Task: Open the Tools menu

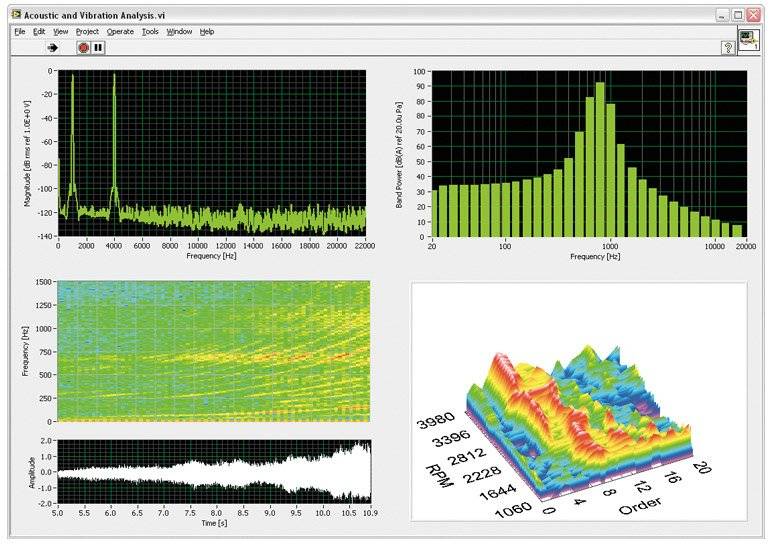Action: (x=150, y=32)
